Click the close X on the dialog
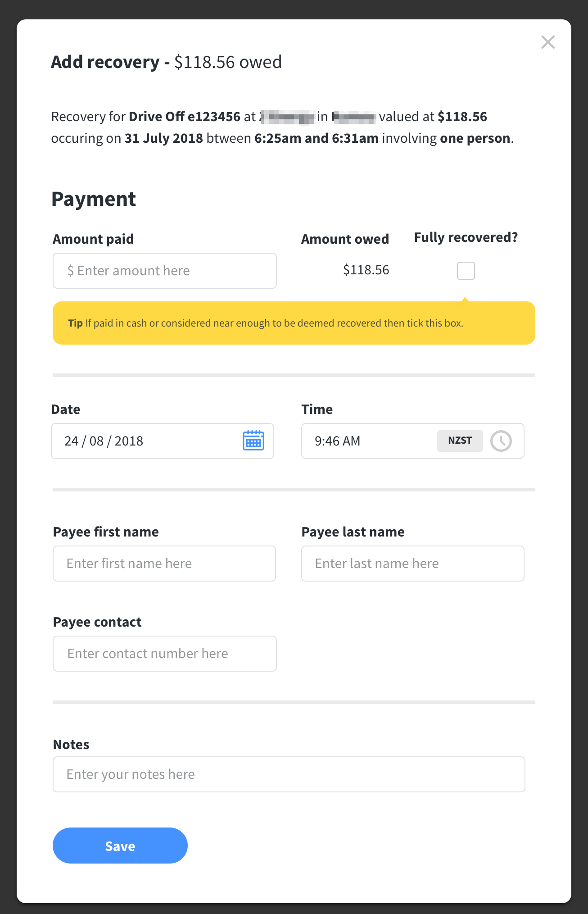Viewport: 588px width, 914px height. click(x=548, y=42)
